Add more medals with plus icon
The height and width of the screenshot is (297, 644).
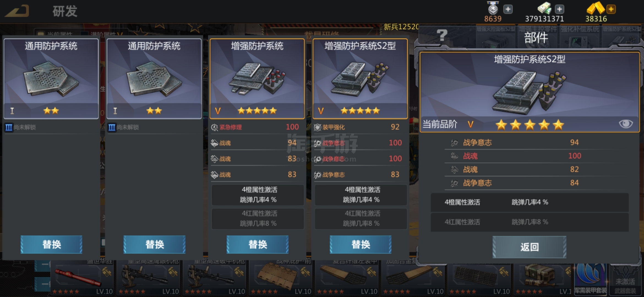(x=508, y=9)
